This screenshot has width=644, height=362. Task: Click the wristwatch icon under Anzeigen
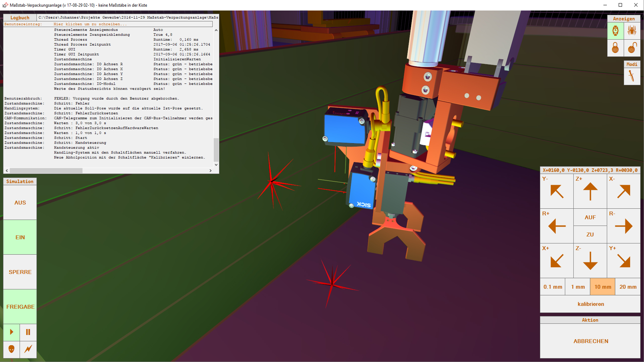pyautogui.click(x=615, y=31)
